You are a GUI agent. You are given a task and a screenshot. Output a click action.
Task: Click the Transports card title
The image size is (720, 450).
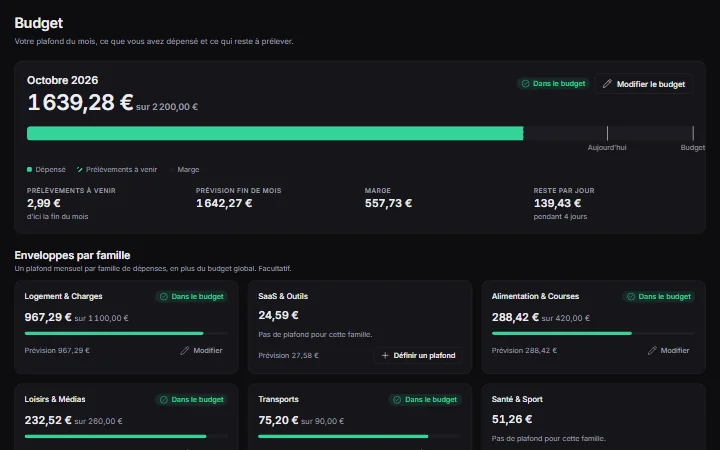point(278,399)
